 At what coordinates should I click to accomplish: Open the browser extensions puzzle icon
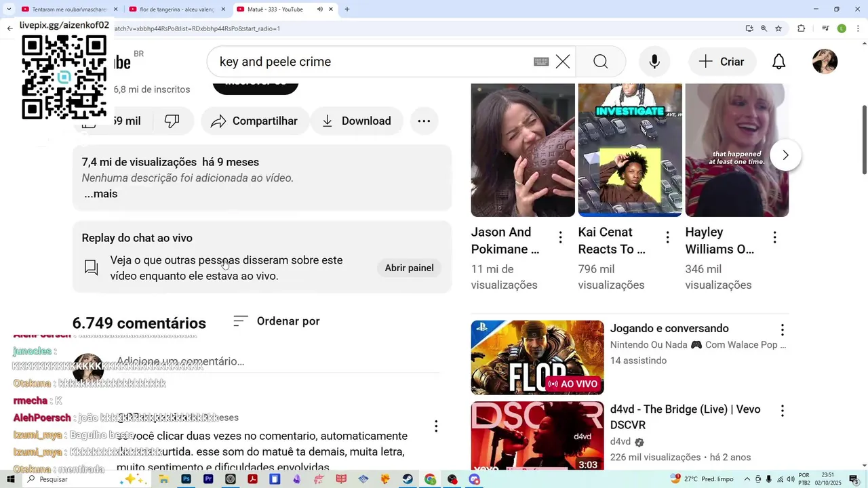click(x=802, y=28)
